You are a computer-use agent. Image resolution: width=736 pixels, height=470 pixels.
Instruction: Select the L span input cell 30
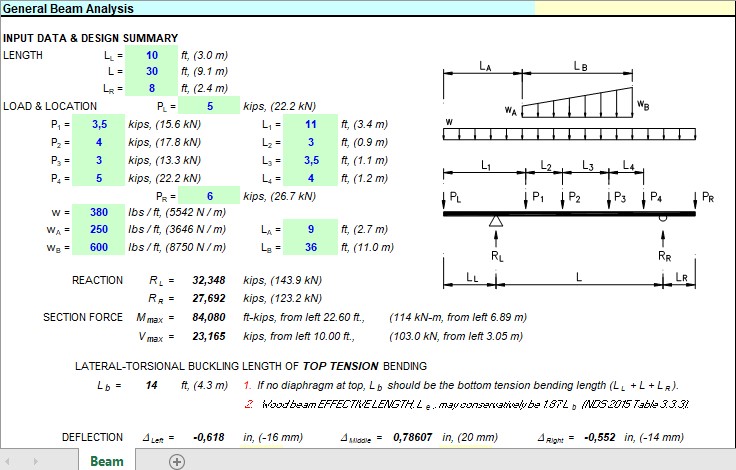(152, 71)
